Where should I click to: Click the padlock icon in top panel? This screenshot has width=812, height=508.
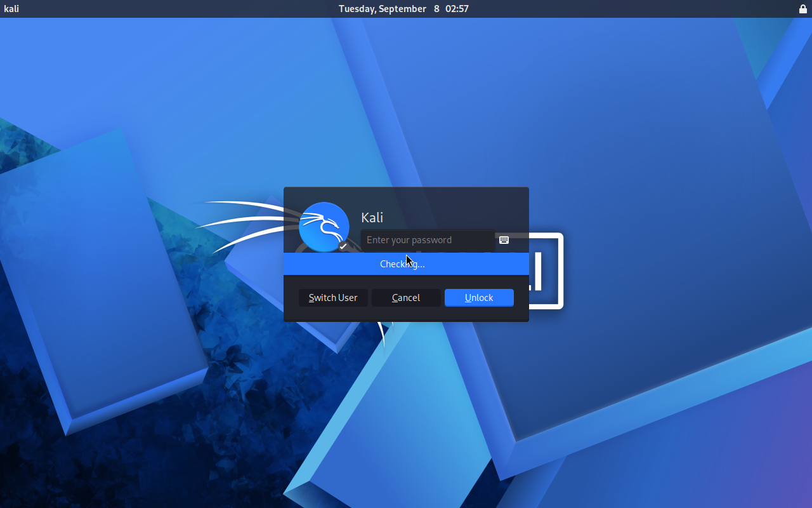coord(802,9)
